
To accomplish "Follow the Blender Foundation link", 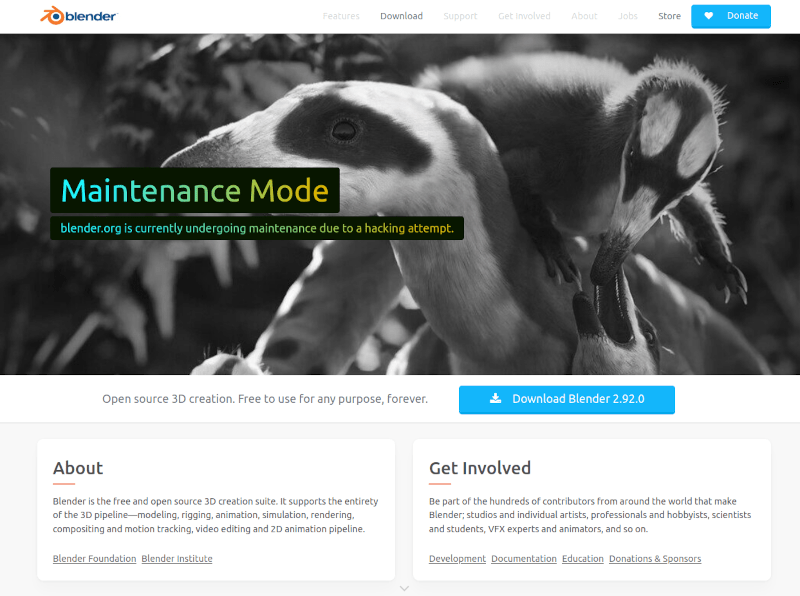I will tap(94, 559).
